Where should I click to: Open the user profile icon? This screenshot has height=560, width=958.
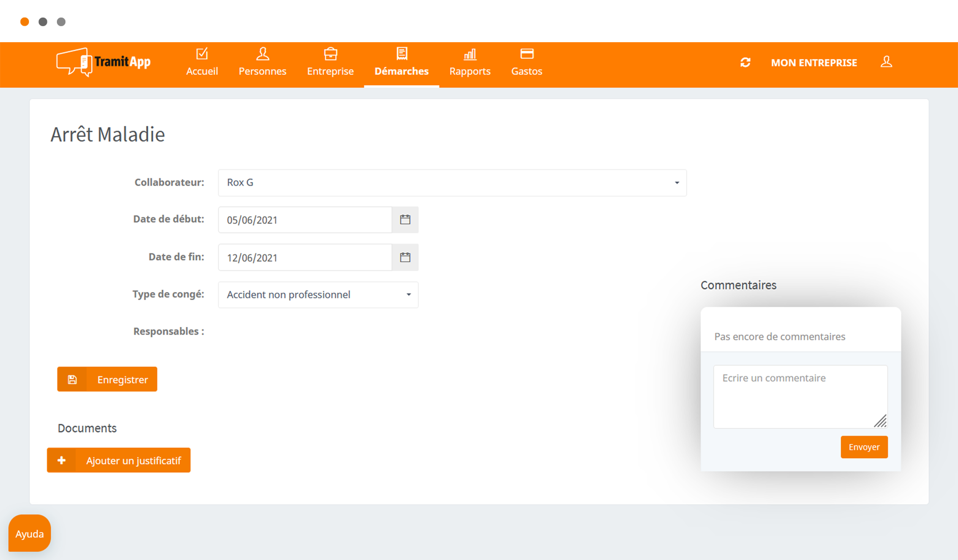886,62
